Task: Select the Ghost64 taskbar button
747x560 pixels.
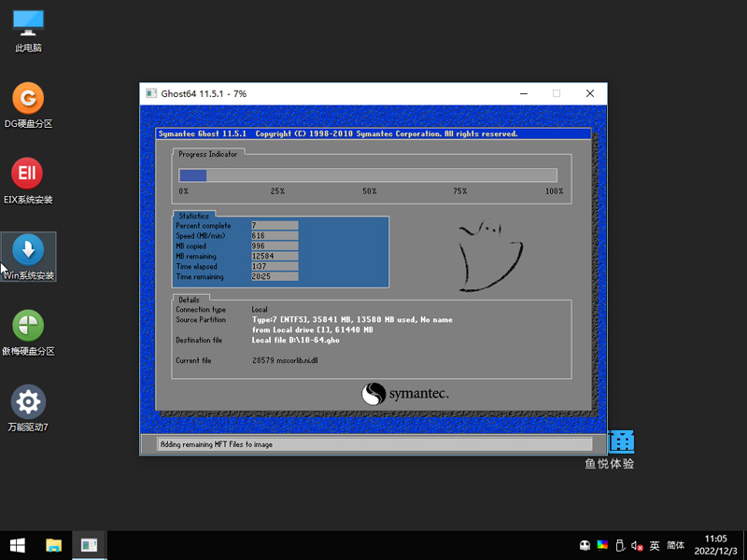Action: [89, 545]
